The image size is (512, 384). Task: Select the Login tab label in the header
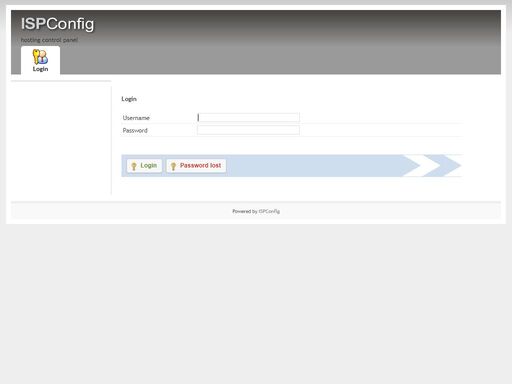click(x=40, y=69)
